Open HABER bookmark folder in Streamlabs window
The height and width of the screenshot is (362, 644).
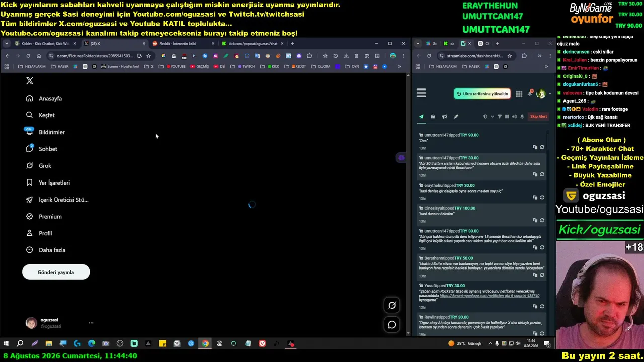471,66
